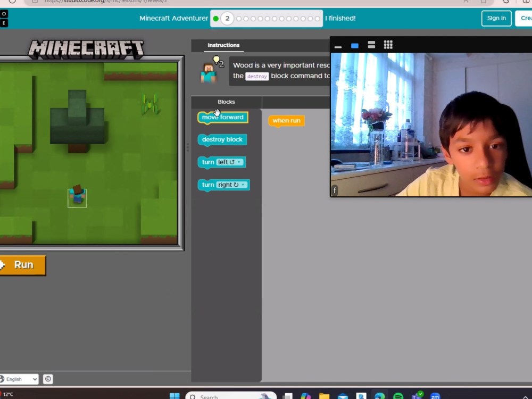Screen dimensions: 532x399
Task: Open the Mail app on the taskbar
Action: click(343, 396)
